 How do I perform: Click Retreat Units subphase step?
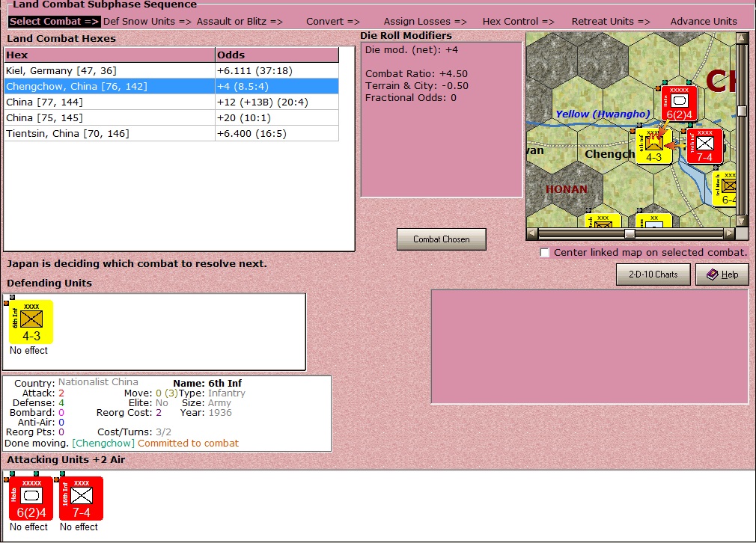[611, 21]
